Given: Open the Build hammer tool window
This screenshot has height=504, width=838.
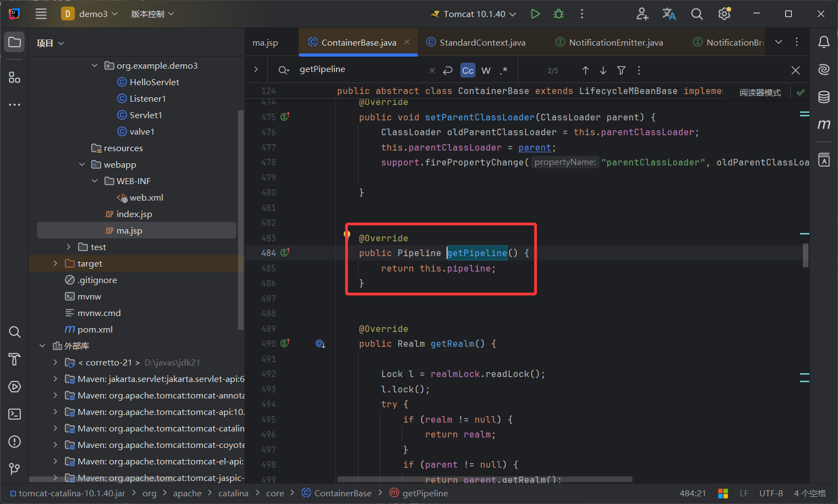Looking at the screenshot, I should point(15,359).
